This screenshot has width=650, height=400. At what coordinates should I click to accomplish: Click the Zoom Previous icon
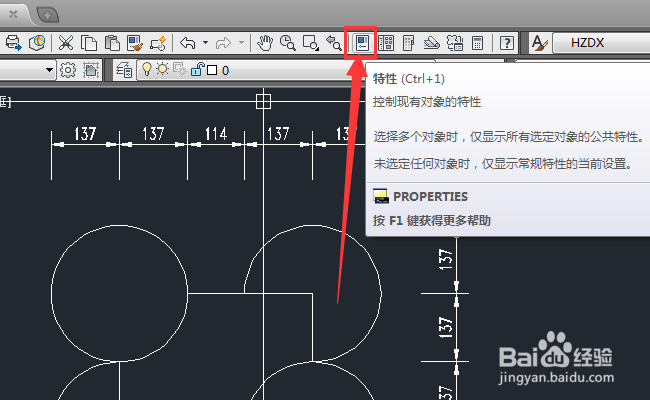click(x=334, y=43)
